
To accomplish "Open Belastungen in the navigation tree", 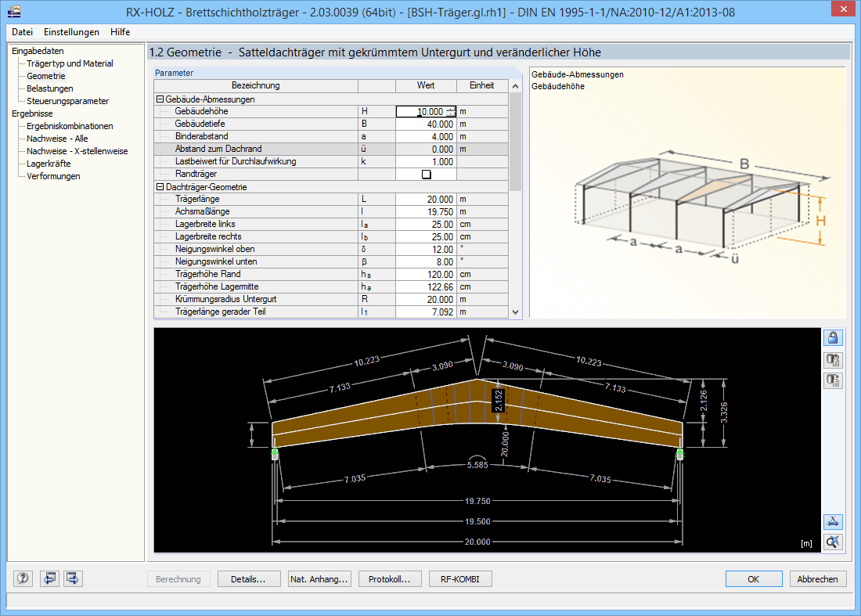I will [49, 89].
